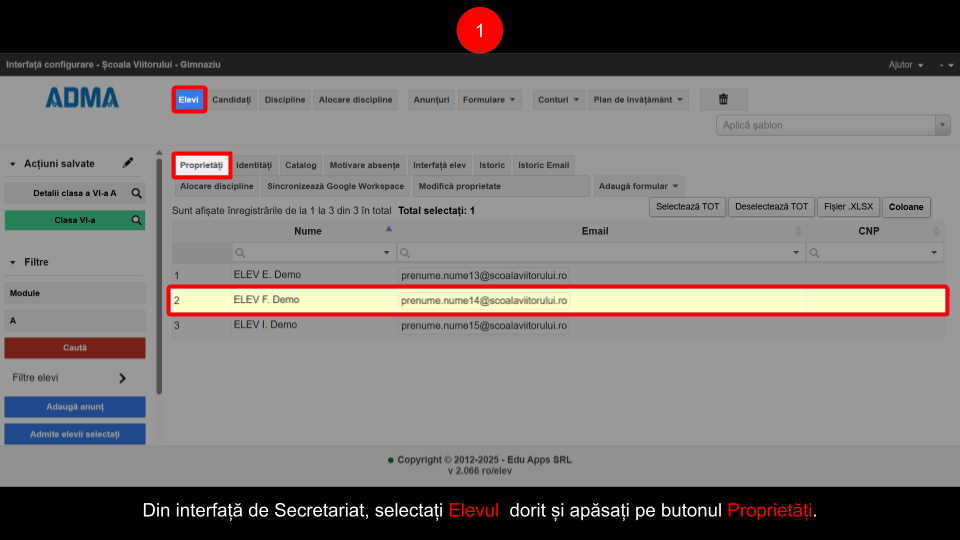Viewport: 960px width, 540px height.
Task: Open the Elevi tab
Action: click(189, 99)
